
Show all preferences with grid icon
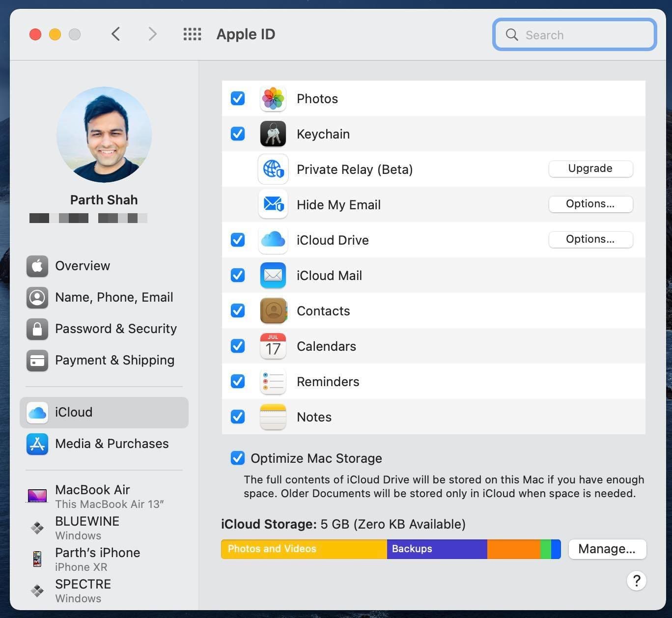(x=192, y=34)
